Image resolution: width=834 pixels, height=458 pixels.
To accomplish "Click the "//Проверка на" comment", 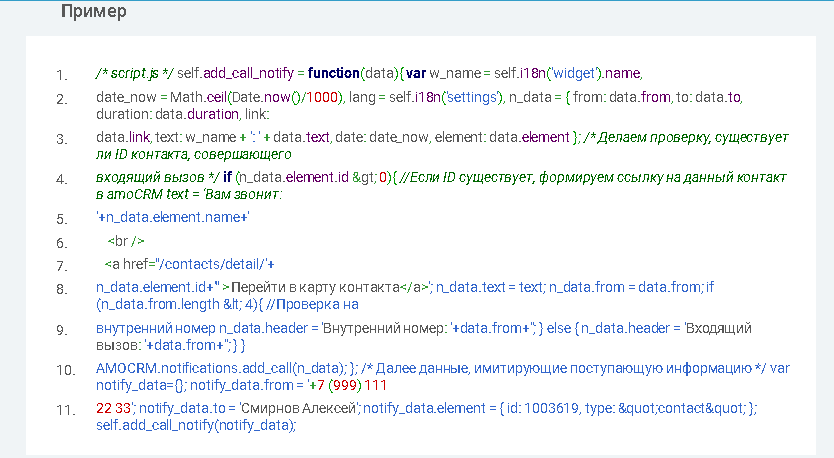I will click(312, 304).
